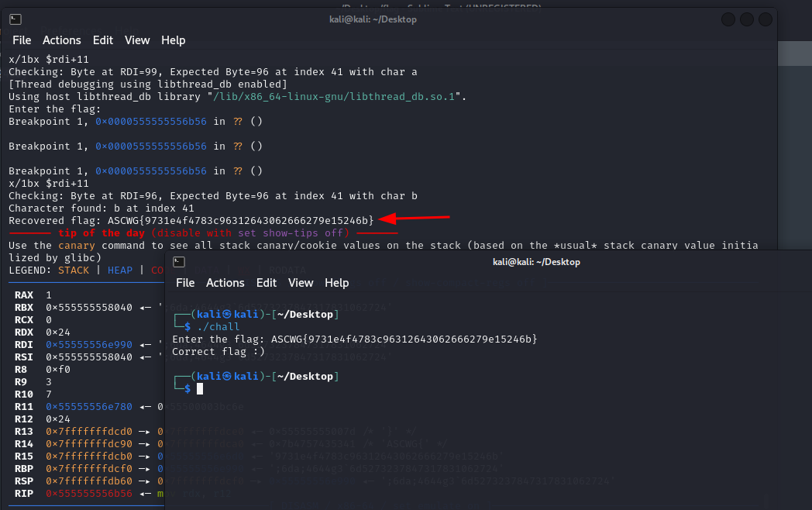Click the highlighted 'canary' command in the tip
Image resolution: width=812 pixels, height=510 pixels.
tap(77, 245)
